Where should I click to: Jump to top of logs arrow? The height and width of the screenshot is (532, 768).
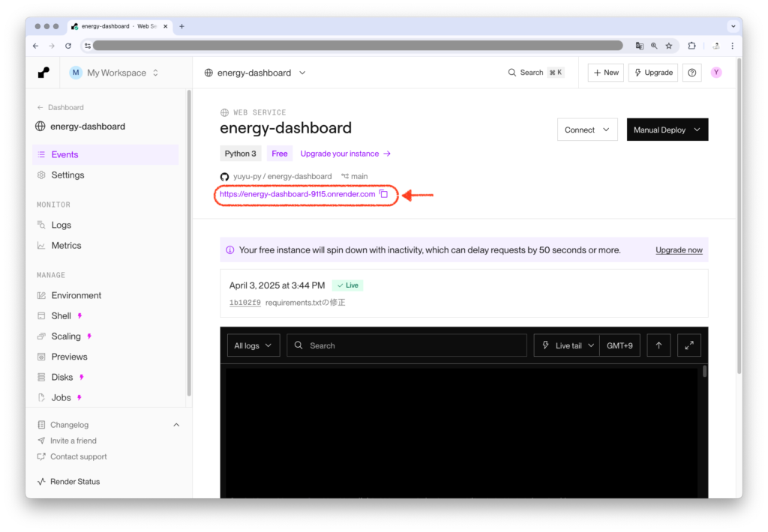pyautogui.click(x=658, y=345)
